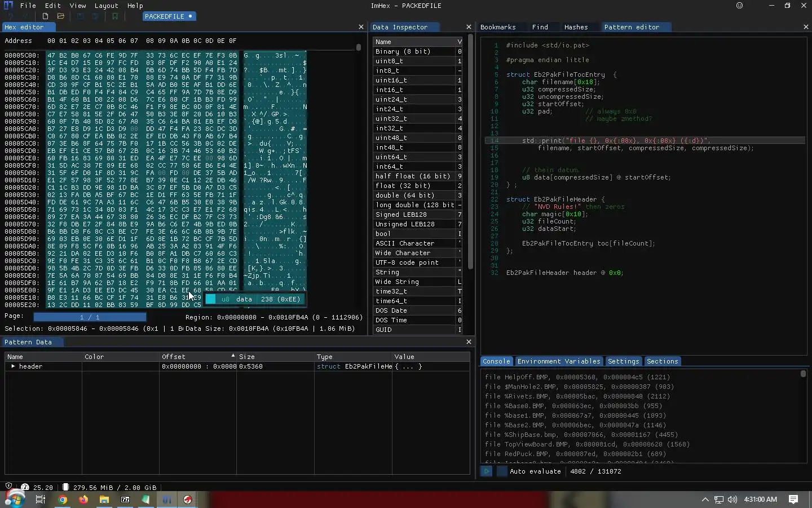Click the hex editor page slider 1 / 1
Image resolution: width=812 pixels, height=508 pixels.
click(x=90, y=317)
